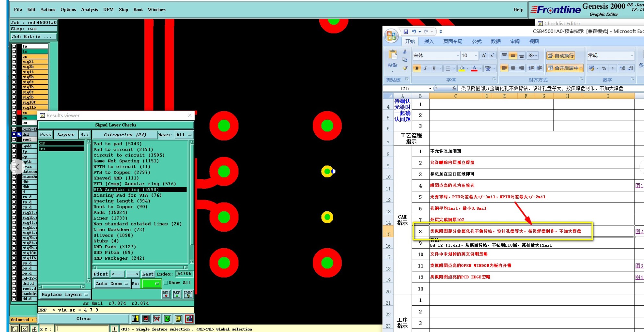The width and height of the screenshot is (644, 332).
Task: Click the exclamation mark icon in status bar
Action: point(114,329)
